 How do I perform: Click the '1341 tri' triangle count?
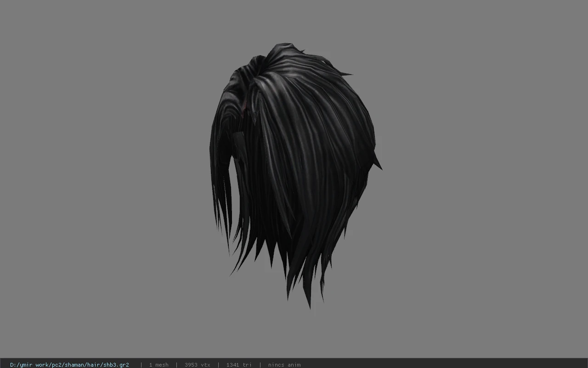(239, 365)
